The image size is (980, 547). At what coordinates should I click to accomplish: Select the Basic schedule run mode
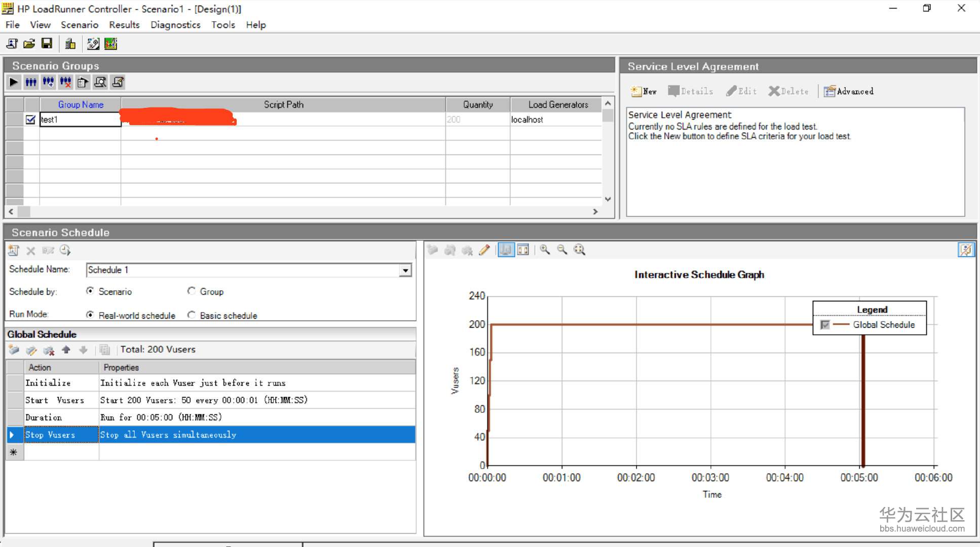192,315
